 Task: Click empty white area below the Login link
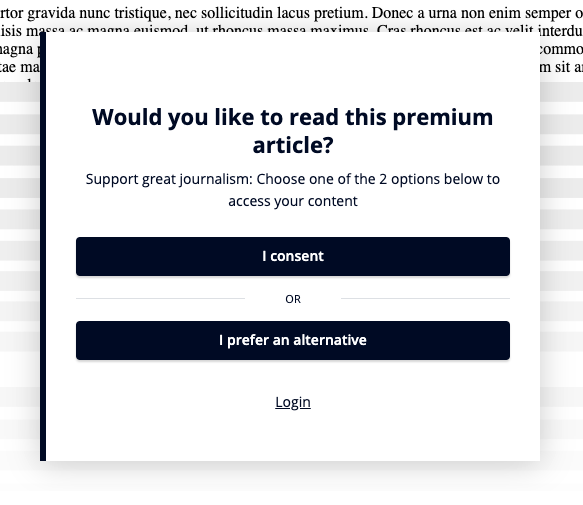point(293,437)
